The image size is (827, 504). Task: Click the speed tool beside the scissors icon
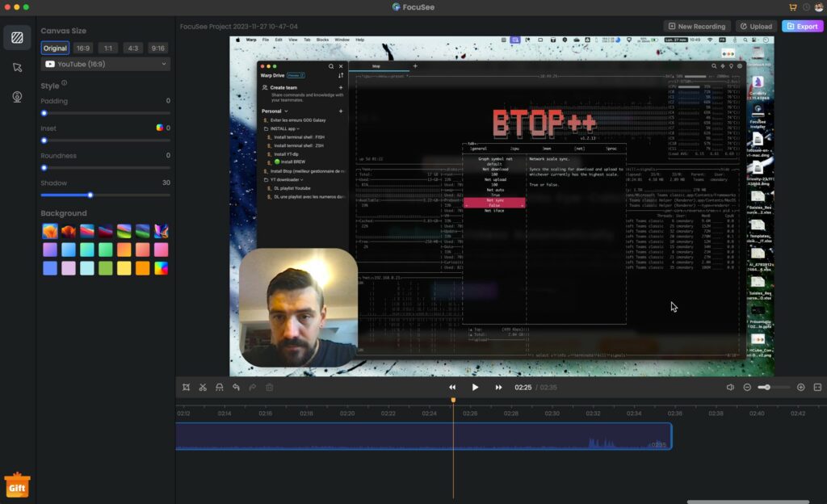click(220, 388)
